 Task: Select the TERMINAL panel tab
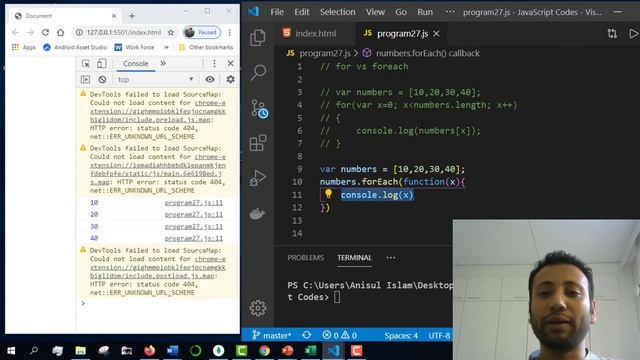click(354, 258)
